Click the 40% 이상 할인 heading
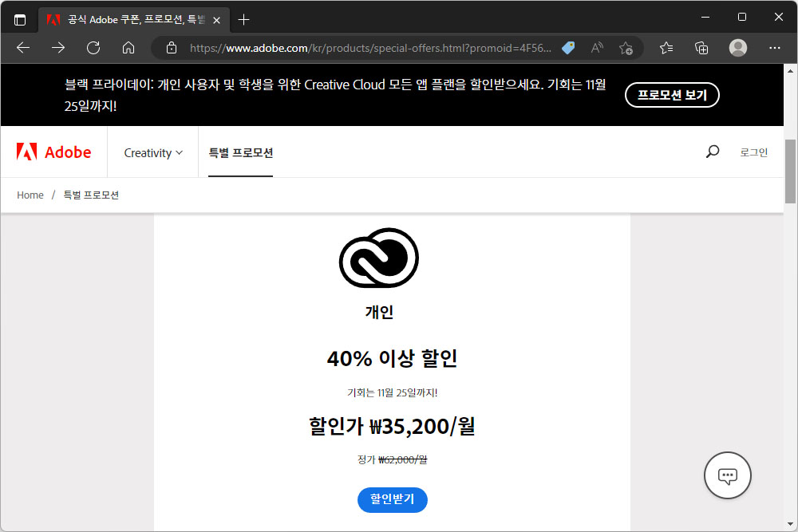This screenshot has width=798, height=532. tap(392, 359)
